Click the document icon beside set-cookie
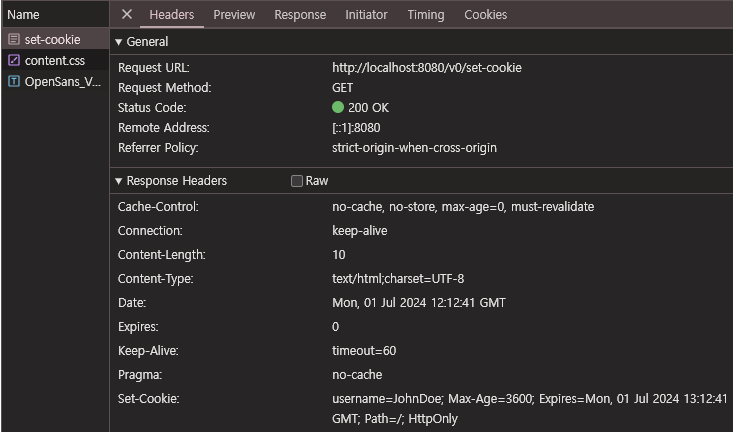This screenshot has height=432, width=733. 14,39
